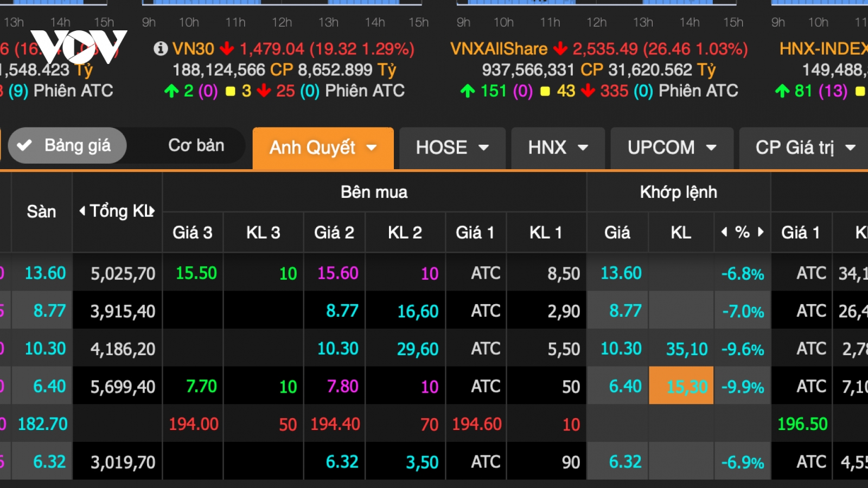Click the 35,10 matched volume cell

(681, 349)
